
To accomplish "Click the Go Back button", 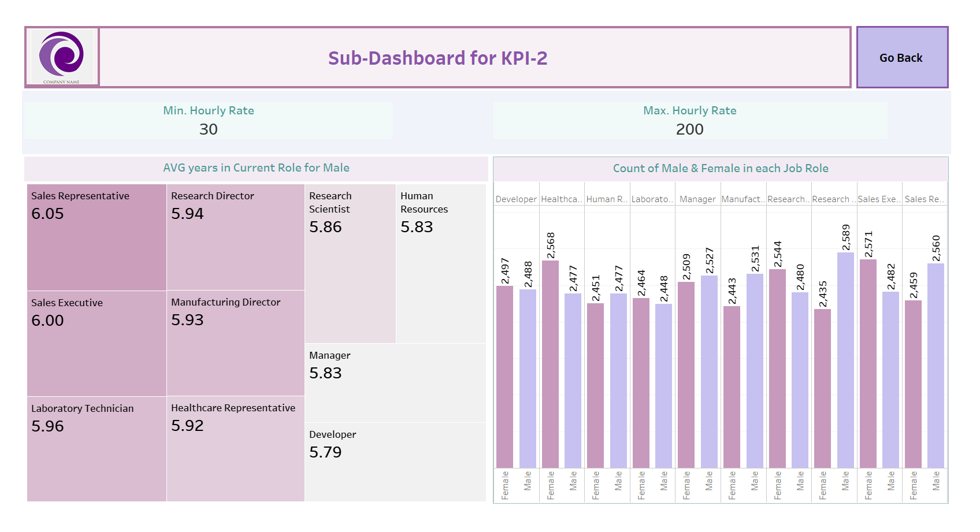I will (x=901, y=57).
